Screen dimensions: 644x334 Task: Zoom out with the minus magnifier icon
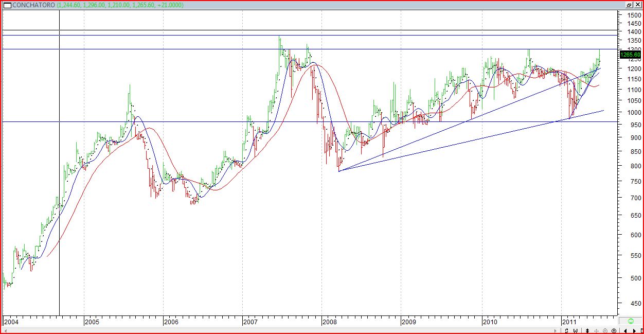[605, 330]
